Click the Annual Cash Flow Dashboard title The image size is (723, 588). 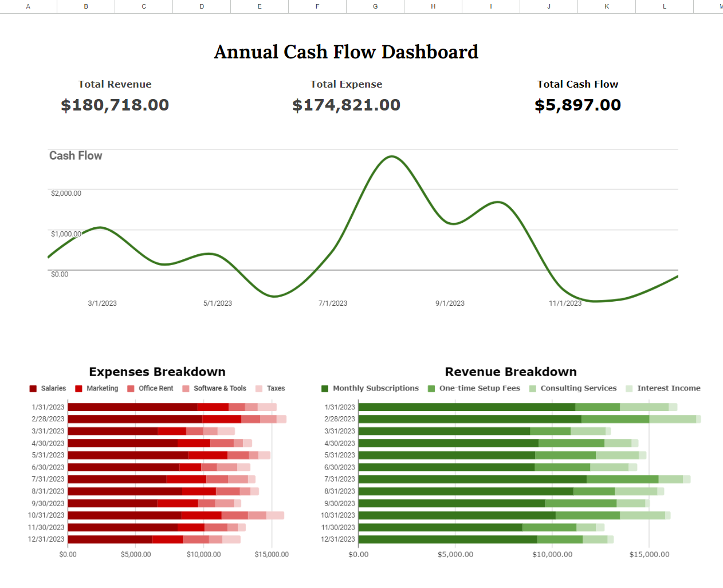pyautogui.click(x=346, y=52)
